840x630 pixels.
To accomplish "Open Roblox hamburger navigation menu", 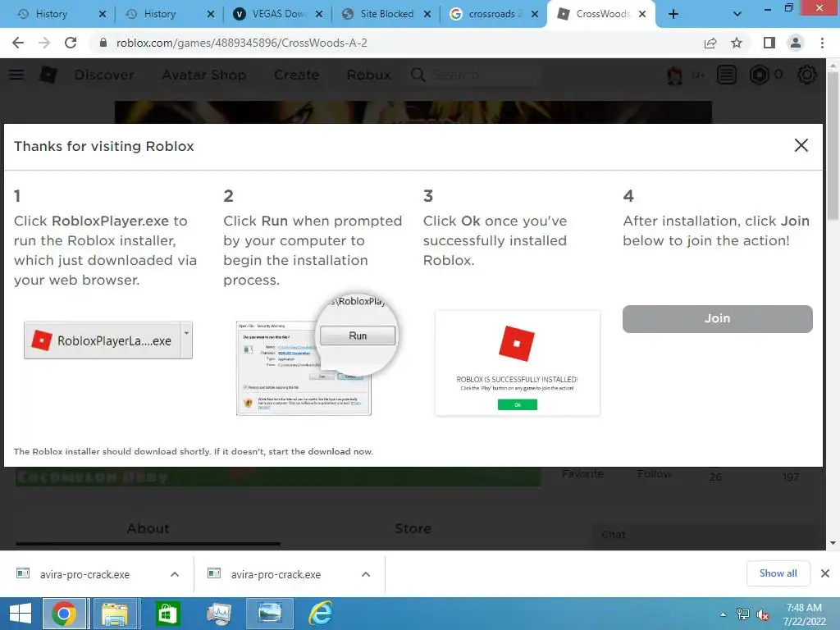I will click(x=16, y=75).
